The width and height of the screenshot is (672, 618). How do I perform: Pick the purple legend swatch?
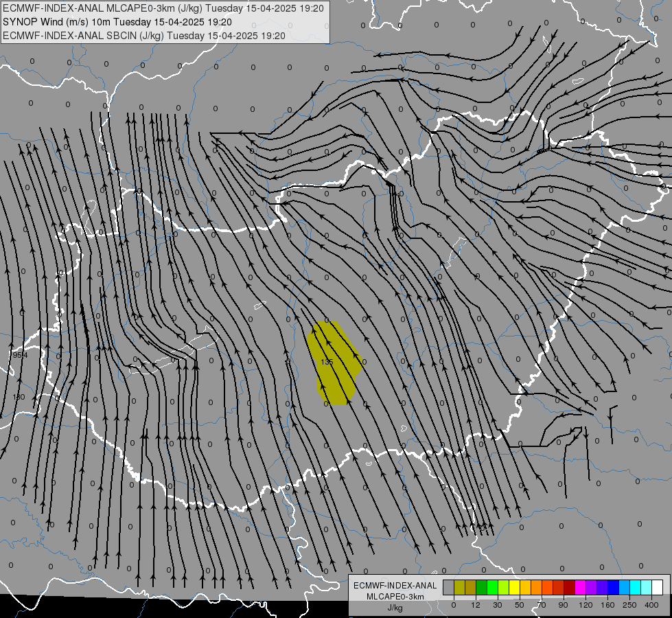click(x=591, y=587)
